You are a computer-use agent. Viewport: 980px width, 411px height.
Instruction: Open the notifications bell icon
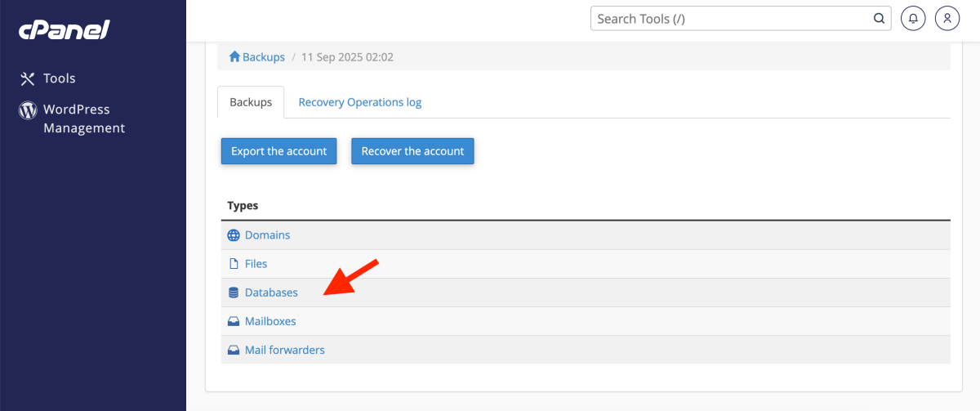pos(912,18)
